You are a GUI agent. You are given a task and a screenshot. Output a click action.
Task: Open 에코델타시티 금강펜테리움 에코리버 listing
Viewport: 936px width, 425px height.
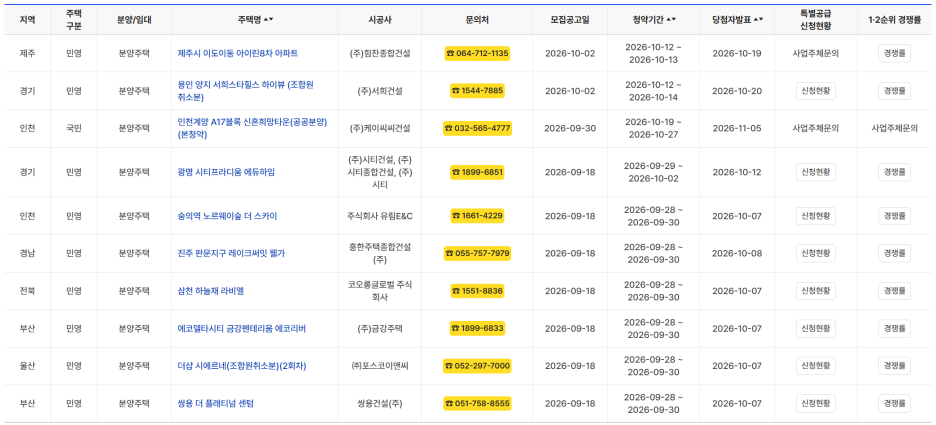coord(242,328)
